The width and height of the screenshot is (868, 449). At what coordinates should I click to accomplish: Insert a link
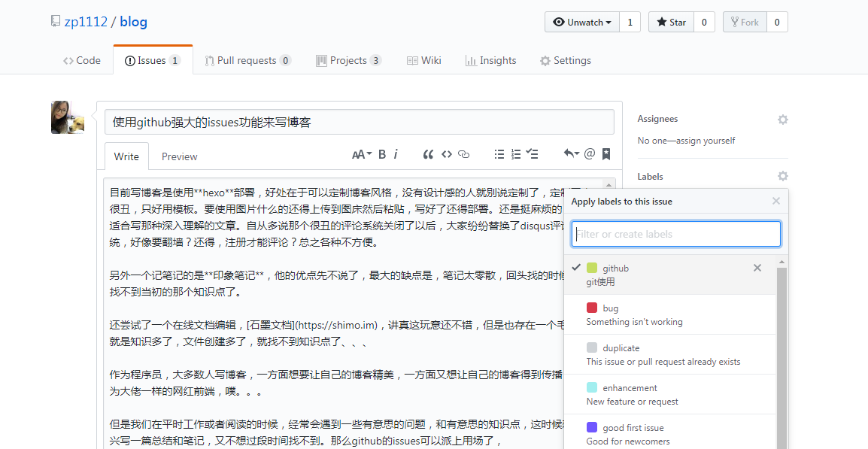(x=464, y=154)
